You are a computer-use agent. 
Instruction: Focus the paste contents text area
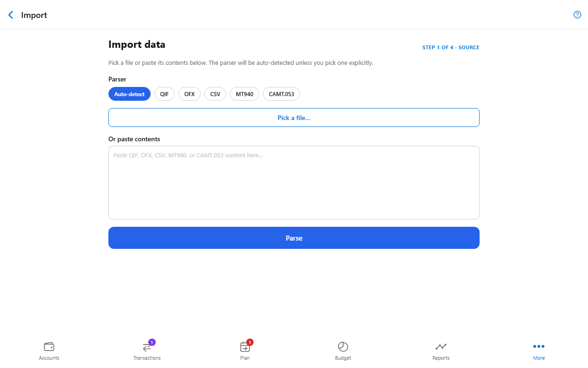tap(294, 183)
